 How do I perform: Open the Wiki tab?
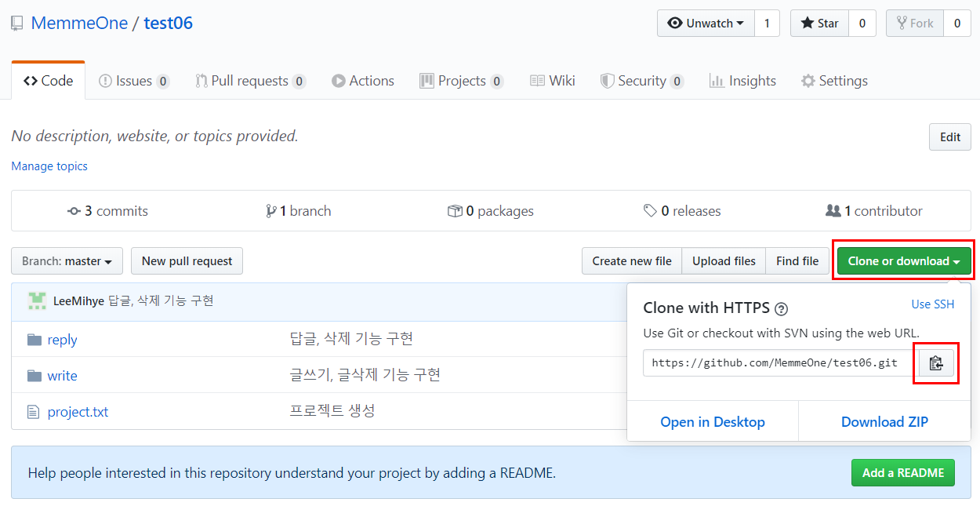click(x=553, y=81)
